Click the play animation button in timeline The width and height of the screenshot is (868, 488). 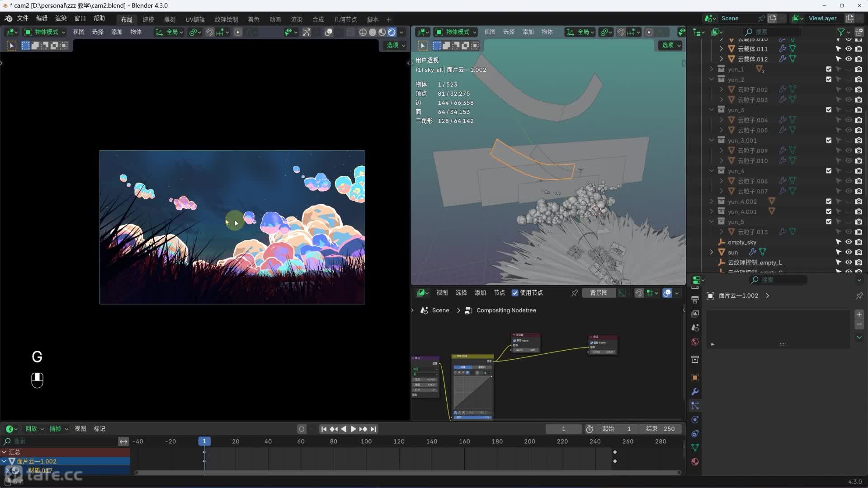pos(353,429)
